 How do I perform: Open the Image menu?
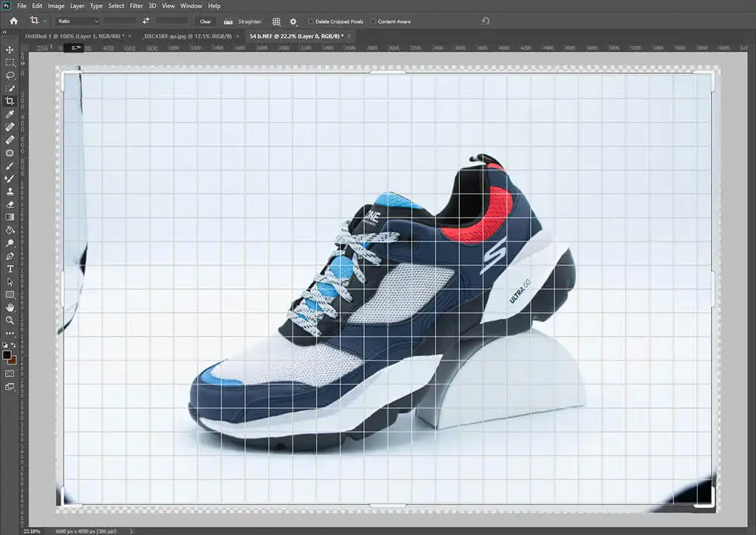point(56,6)
